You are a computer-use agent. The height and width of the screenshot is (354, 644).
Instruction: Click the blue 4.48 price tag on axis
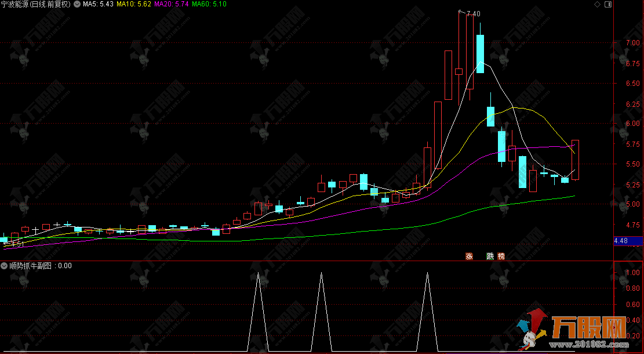coord(621,241)
